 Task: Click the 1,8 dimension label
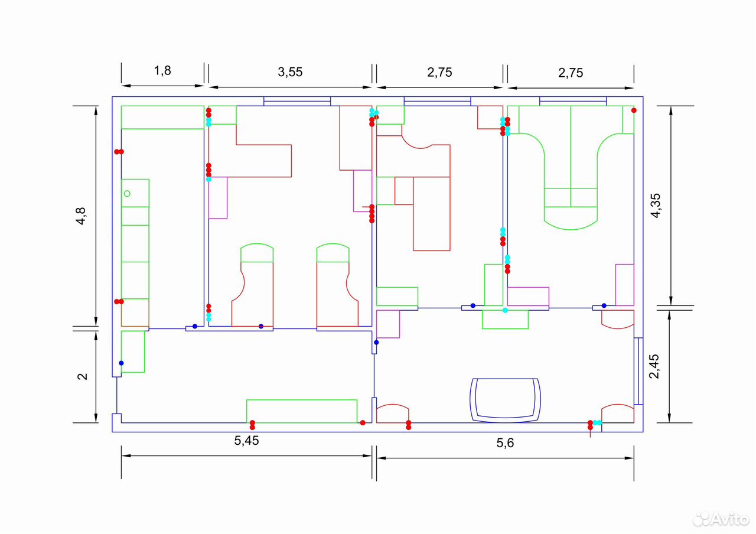(162, 71)
